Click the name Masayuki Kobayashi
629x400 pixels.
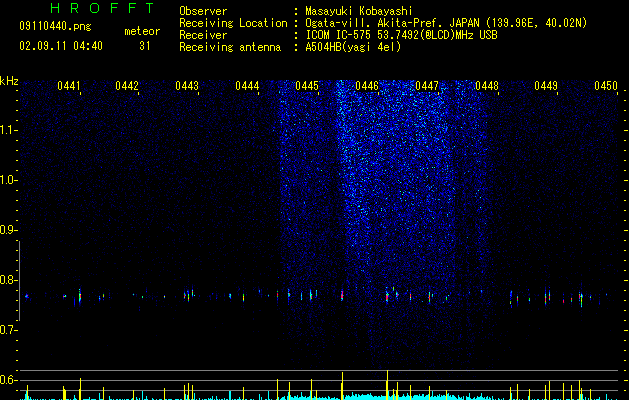point(359,11)
